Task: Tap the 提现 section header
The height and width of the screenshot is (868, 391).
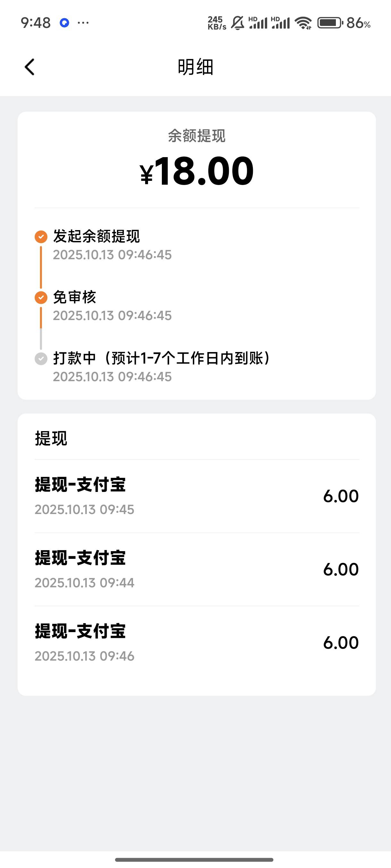Action: click(51, 438)
